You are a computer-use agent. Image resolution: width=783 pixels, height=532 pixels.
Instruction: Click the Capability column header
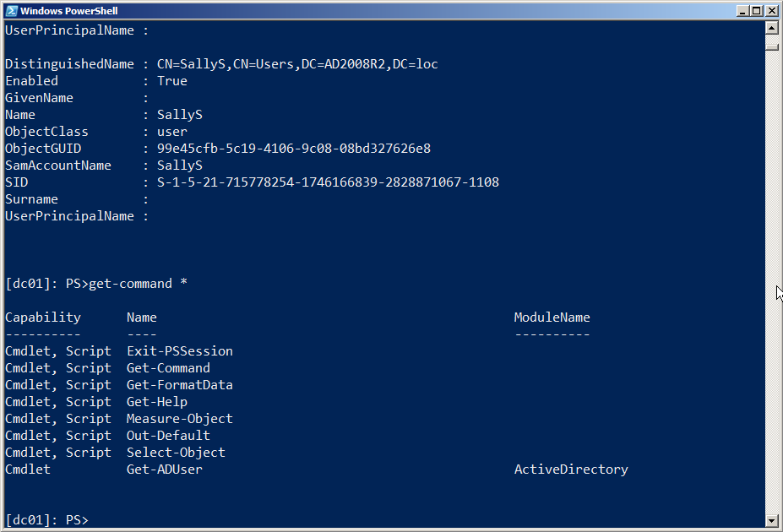[43, 318]
